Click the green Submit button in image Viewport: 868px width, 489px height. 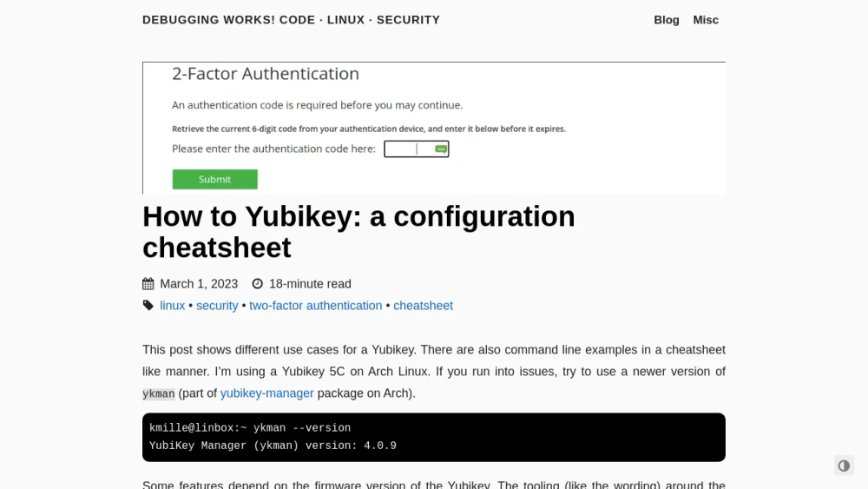tap(214, 180)
